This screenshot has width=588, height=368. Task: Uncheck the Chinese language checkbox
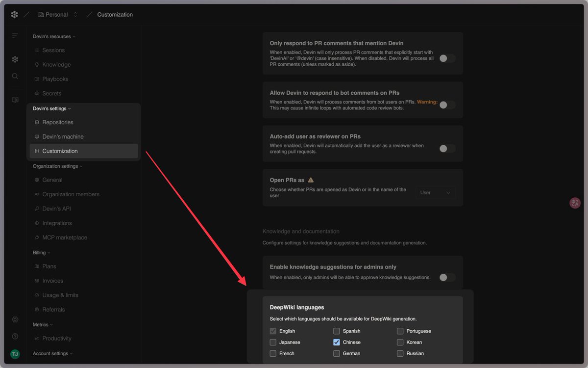(x=337, y=342)
